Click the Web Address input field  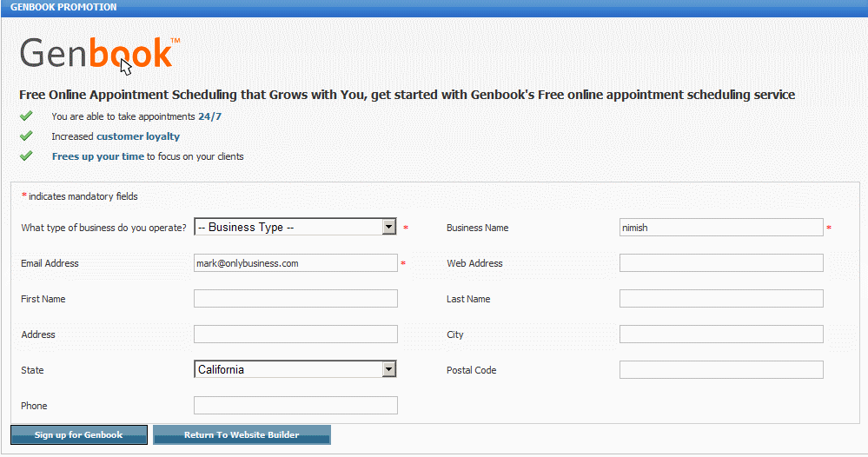721,262
